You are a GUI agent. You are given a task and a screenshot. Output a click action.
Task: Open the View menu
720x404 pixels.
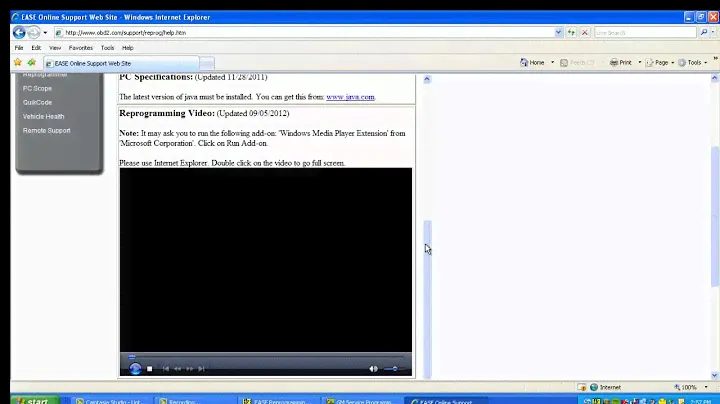[x=55, y=47]
